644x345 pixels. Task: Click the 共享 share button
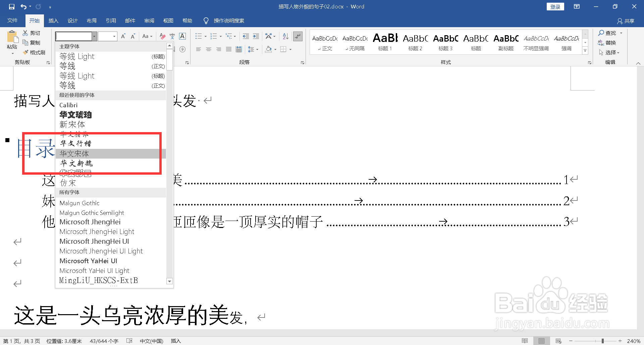626,21
